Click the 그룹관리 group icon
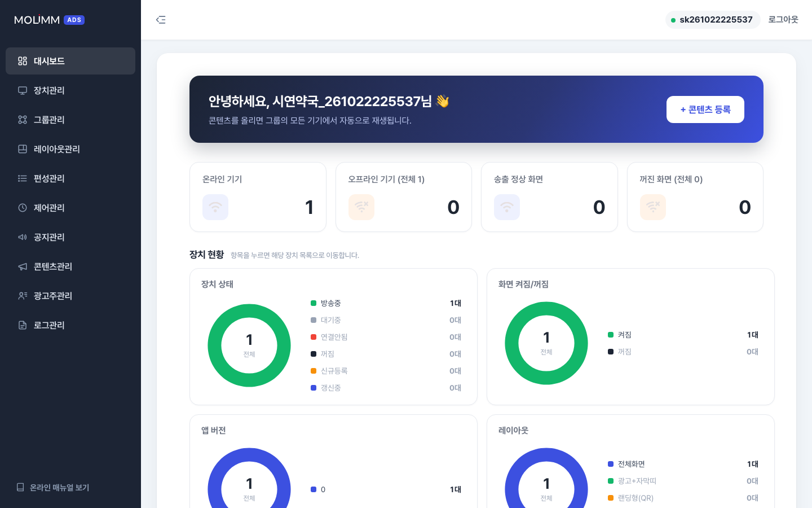 [23, 120]
